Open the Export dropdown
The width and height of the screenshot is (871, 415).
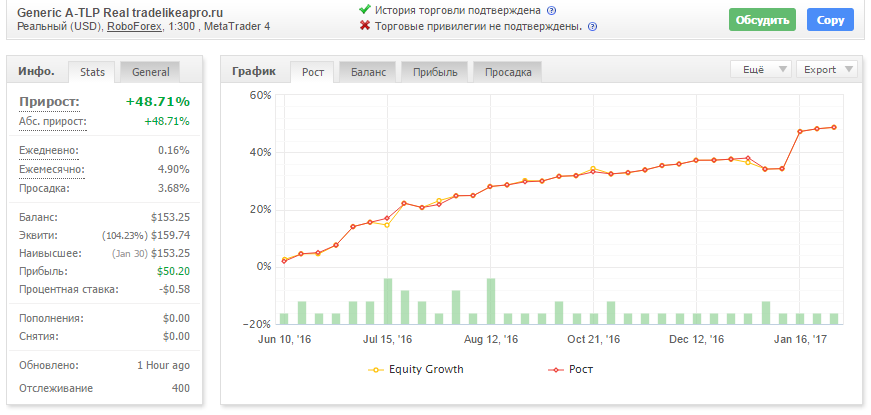pos(827,69)
